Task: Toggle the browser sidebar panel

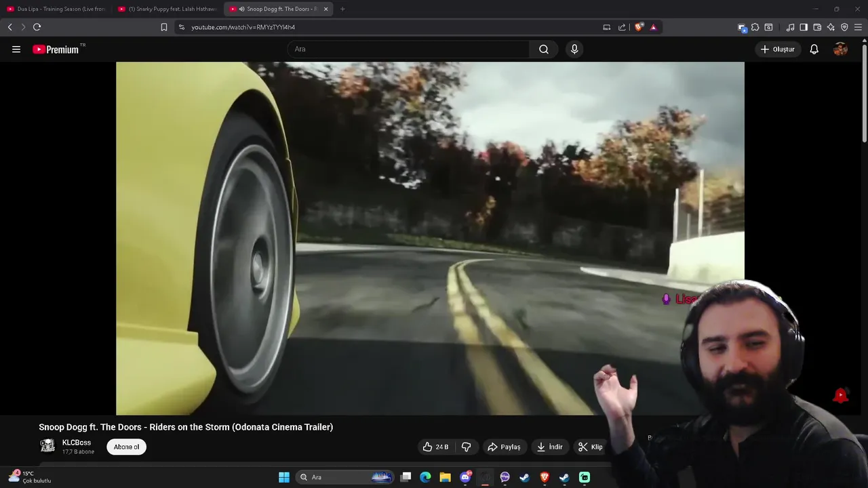Action: [804, 27]
